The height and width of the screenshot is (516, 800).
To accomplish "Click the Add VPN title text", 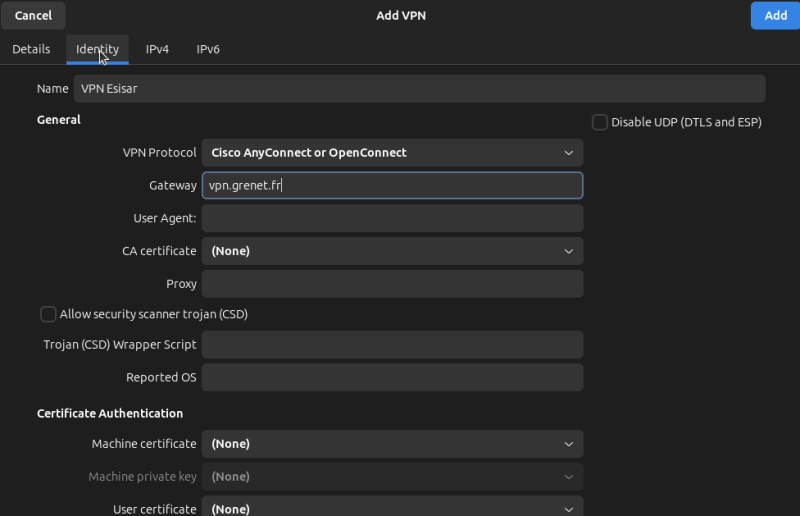I will click(401, 15).
